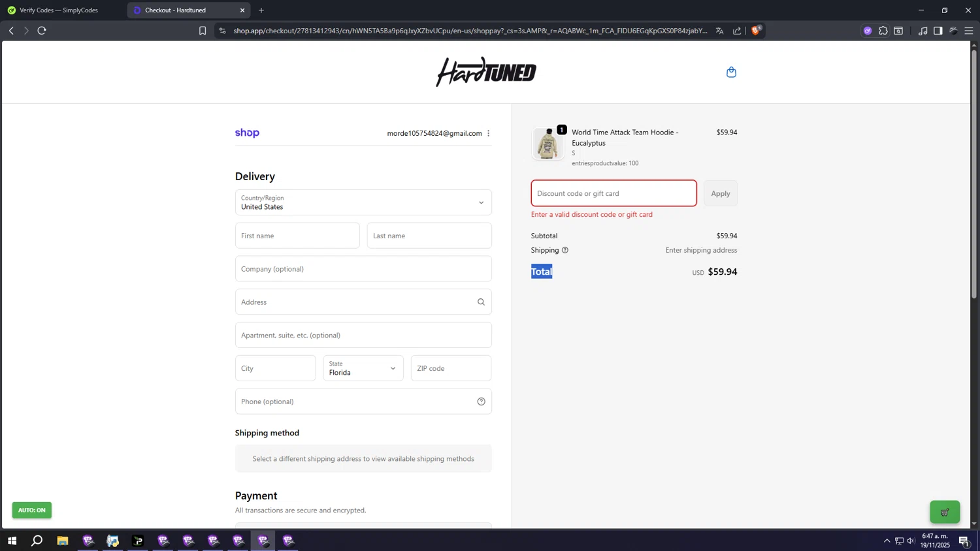
Task: Click the green floating cart widget
Action: (945, 512)
